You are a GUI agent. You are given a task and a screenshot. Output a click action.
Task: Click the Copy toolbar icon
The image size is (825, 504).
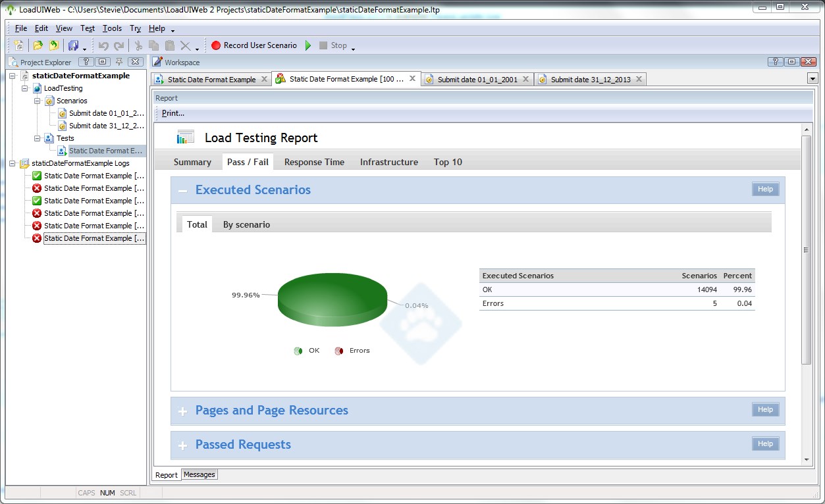153,45
